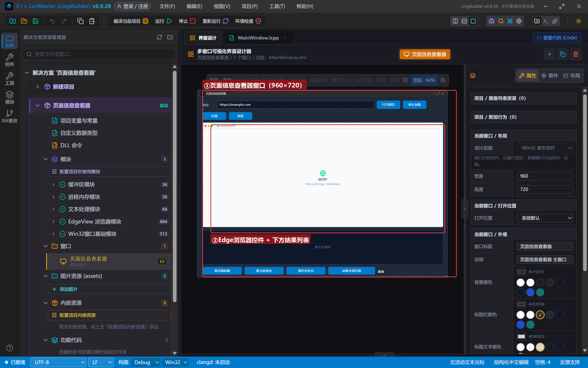
Task: Open the 控件 controls sidebar panel
Action: [9, 60]
